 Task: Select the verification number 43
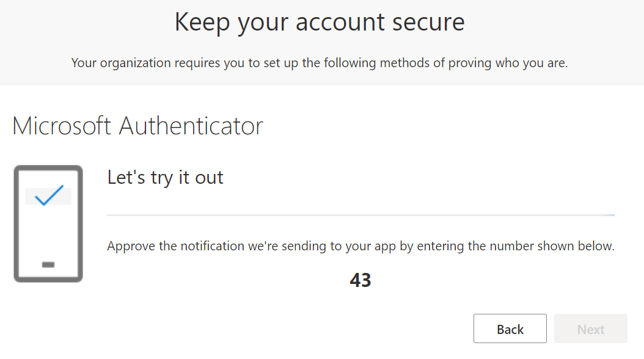(x=361, y=280)
